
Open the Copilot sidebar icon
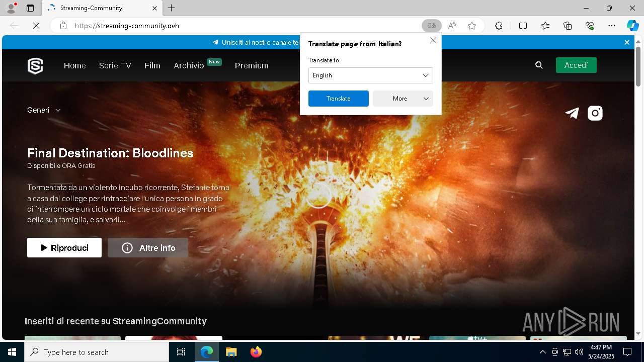tap(632, 26)
